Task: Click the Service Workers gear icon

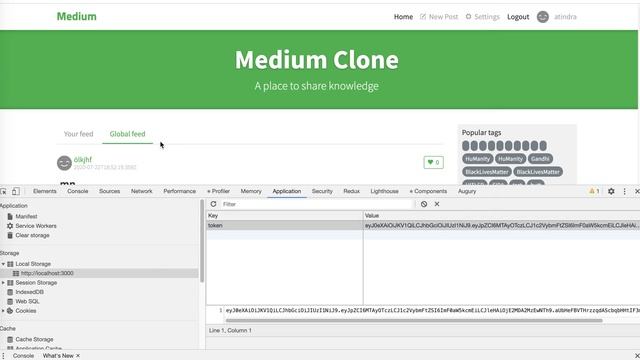Action: [10, 226]
